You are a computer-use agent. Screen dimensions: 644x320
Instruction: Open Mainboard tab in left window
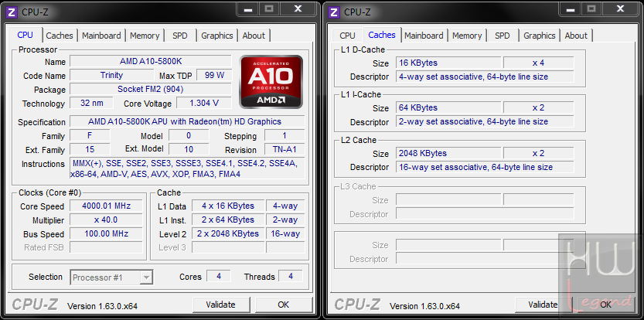click(x=101, y=36)
